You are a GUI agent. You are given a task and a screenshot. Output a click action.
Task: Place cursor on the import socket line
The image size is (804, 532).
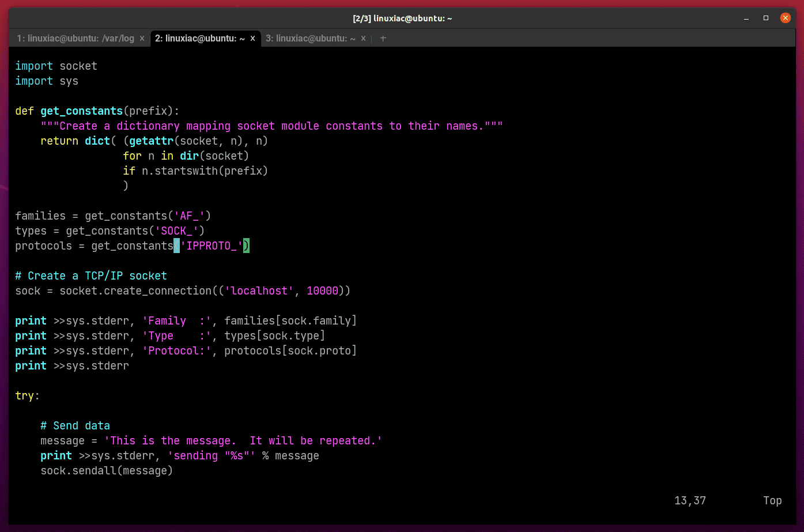click(x=55, y=66)
